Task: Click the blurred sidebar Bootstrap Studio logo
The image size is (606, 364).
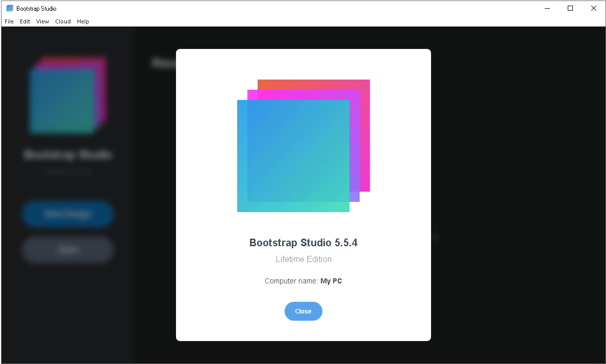Action: coord(68,95)
